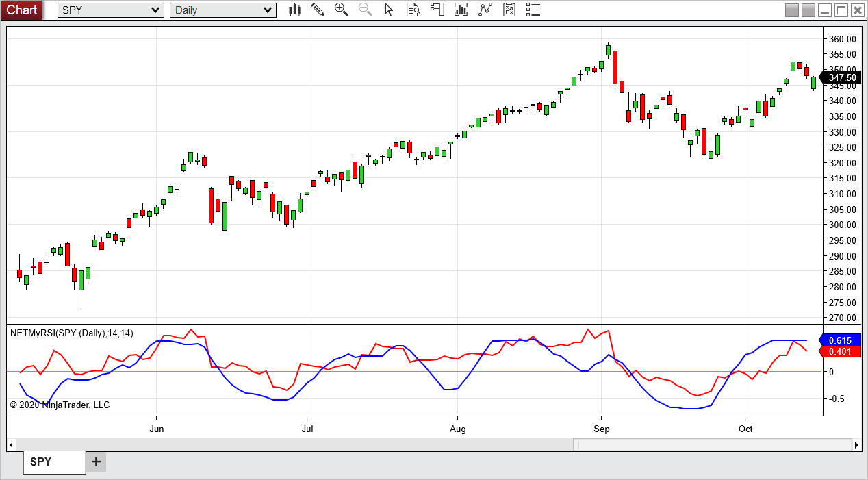The width and height of the screenshot is (868, 480).
Task: Open the bar type chart style icon
Action: (x=295, y=10)
